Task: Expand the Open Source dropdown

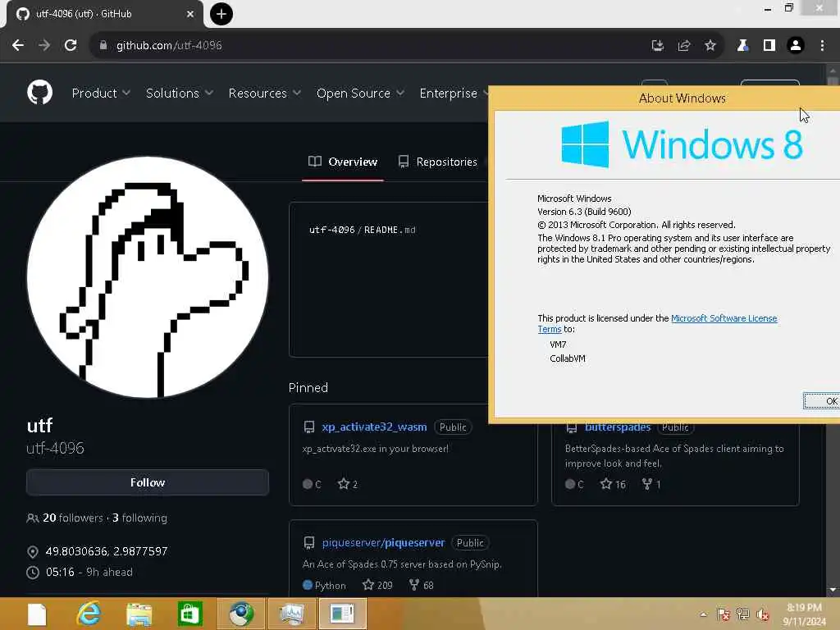Action: [360, 94]
